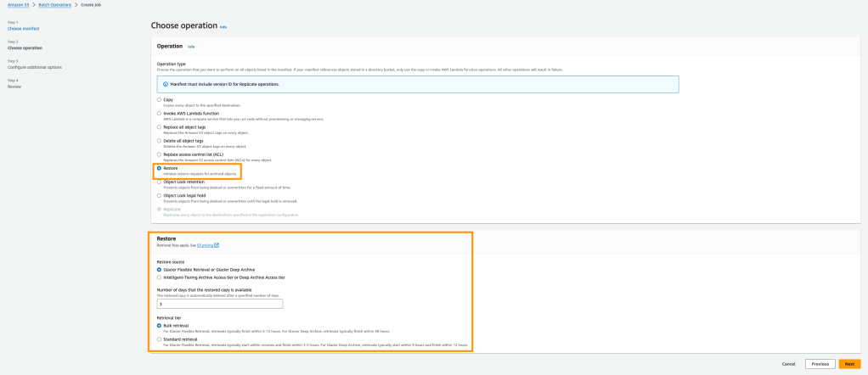868x375 pixels.
Task: Switch to Standard retrieval tier
Action: [159, 339]
